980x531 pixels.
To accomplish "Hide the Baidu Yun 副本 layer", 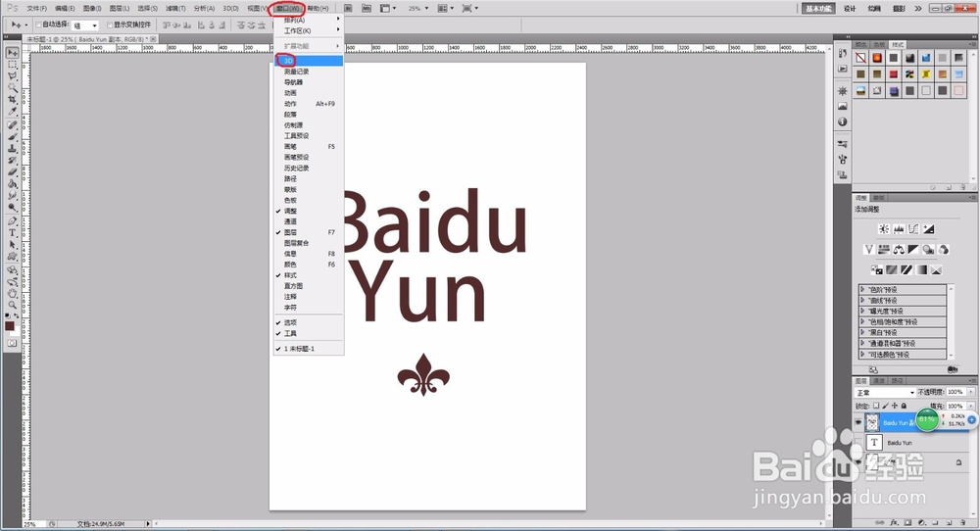I will point(858,422).
